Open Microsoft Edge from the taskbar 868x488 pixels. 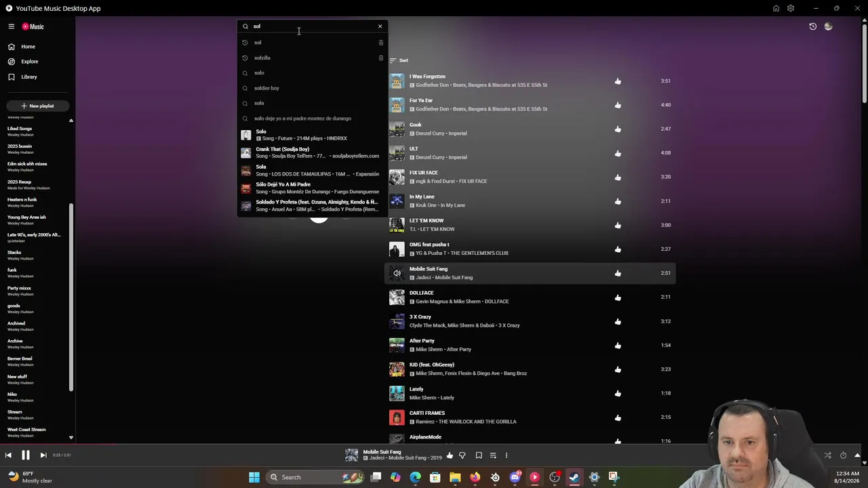416,477
